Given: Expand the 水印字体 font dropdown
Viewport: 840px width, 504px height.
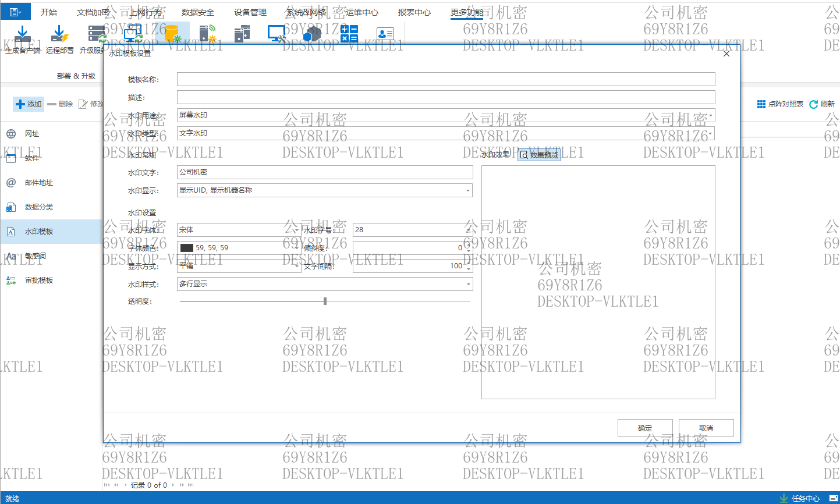Looking at the screenshot, I should coord(296,230).
